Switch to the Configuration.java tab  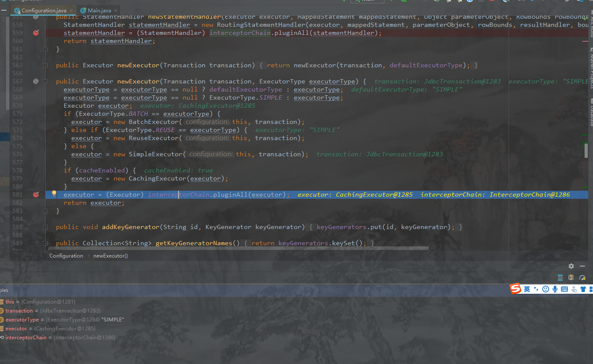pos(44,10)
